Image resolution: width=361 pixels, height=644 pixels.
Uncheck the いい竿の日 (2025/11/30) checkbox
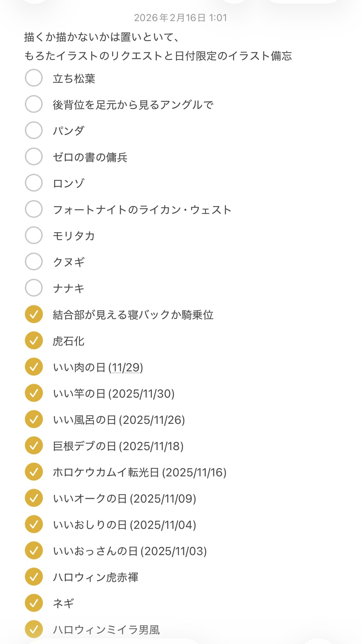(x=34, y=393)
